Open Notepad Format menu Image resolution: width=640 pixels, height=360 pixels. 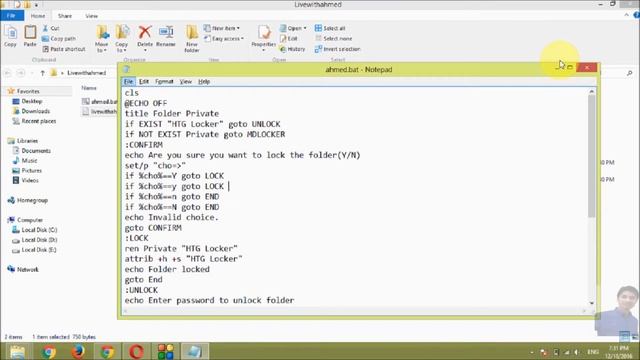164,82
